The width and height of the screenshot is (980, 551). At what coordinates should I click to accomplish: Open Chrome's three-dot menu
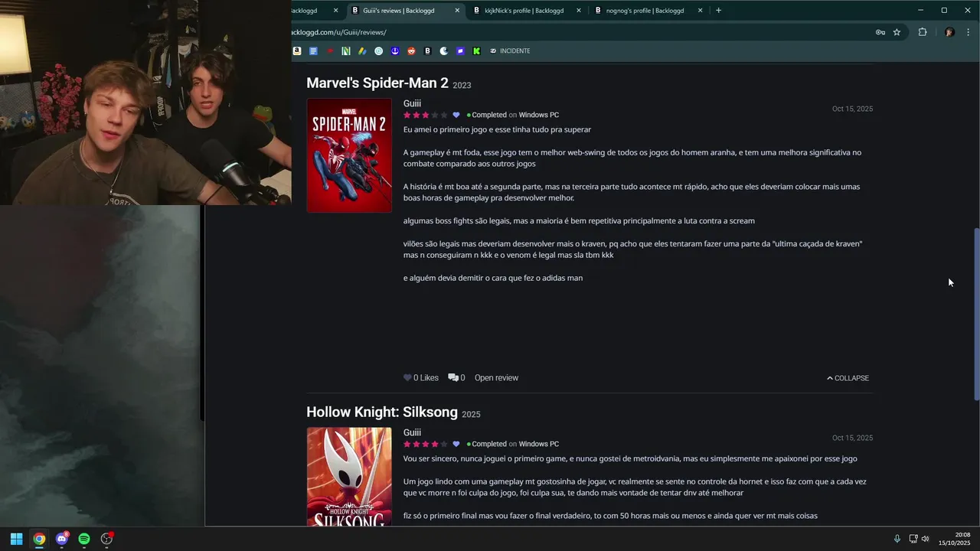click(x=969, y=32)
